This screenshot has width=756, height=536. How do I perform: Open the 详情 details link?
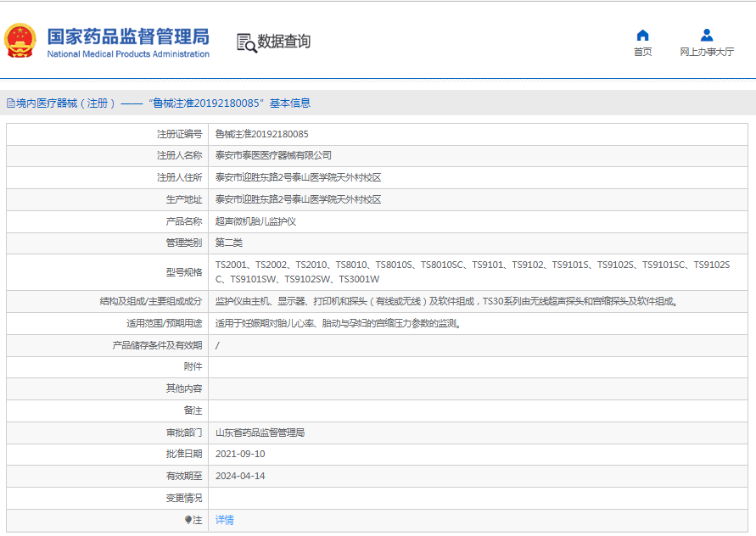pyautogui.click(x=225, y=520)
